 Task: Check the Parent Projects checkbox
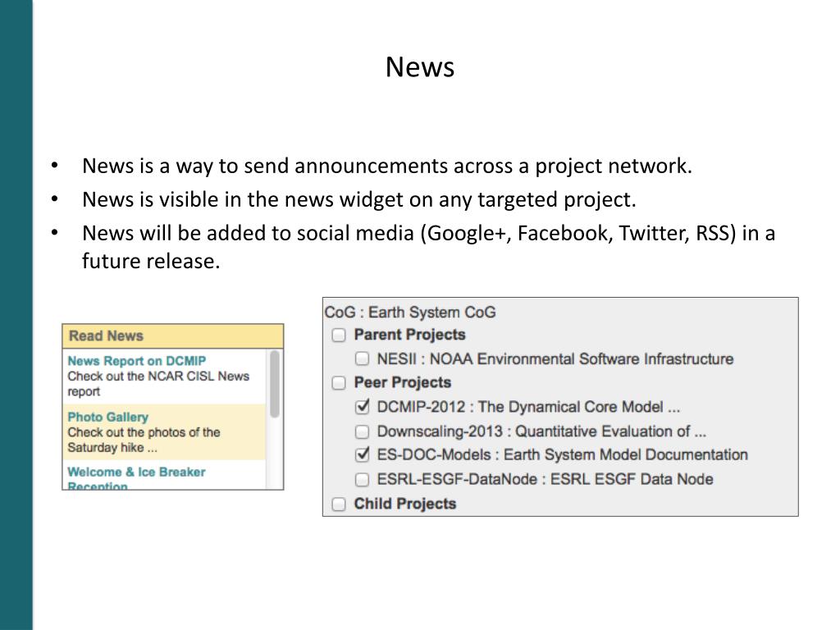point(339,336)
